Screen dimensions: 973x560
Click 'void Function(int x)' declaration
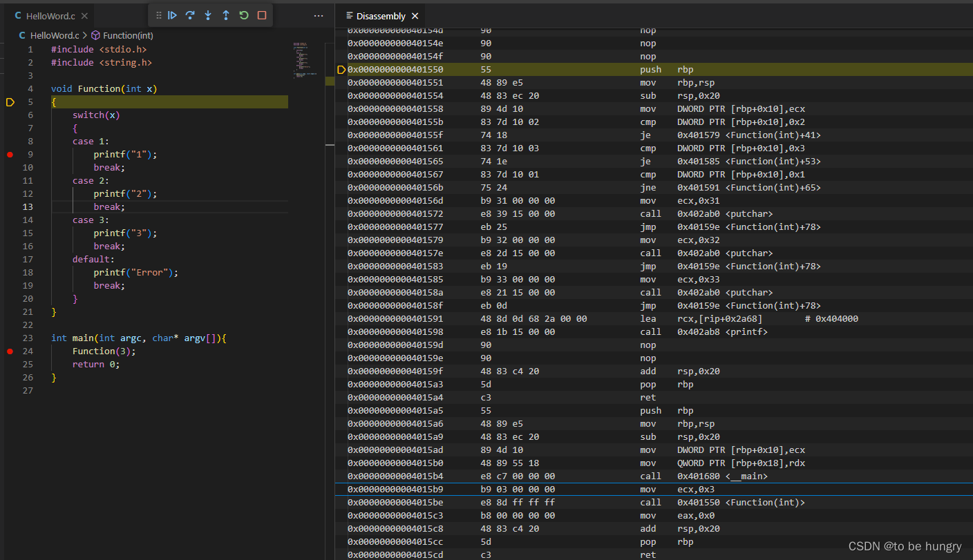tap(104, 89)
